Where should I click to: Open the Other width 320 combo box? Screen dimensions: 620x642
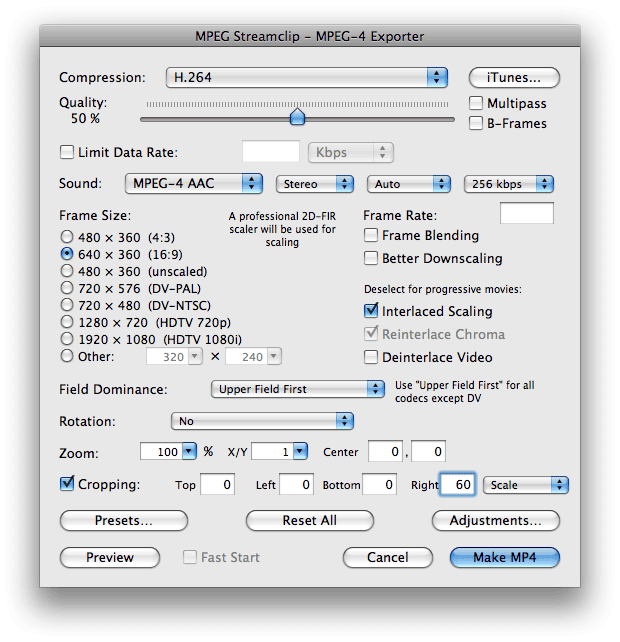click(x=174, y=357)
